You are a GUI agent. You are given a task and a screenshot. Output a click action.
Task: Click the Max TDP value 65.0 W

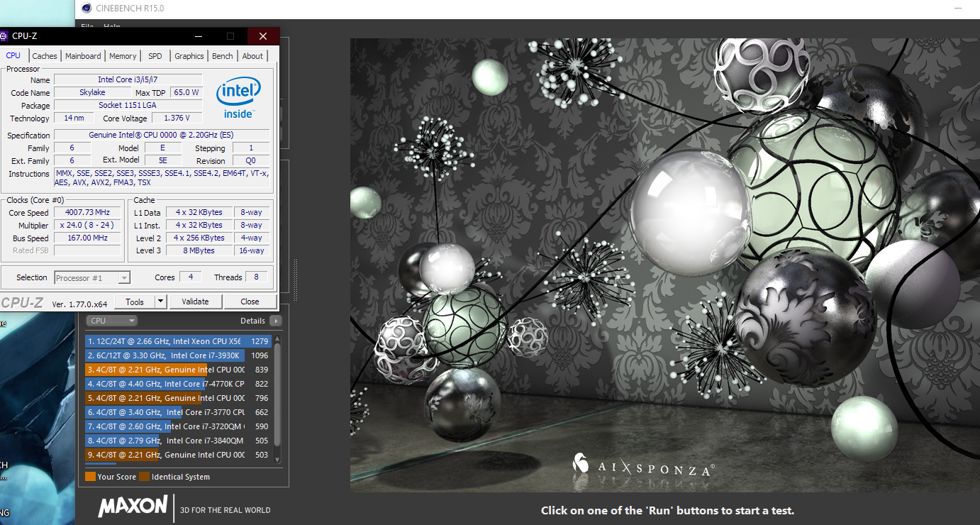pyautogui.click(x=186, y=93)
